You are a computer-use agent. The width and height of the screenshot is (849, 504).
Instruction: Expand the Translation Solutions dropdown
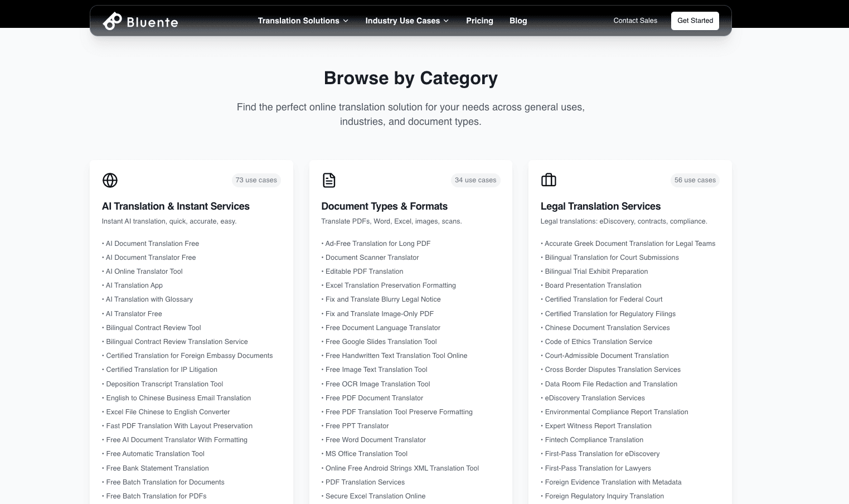tap(303, 21)
